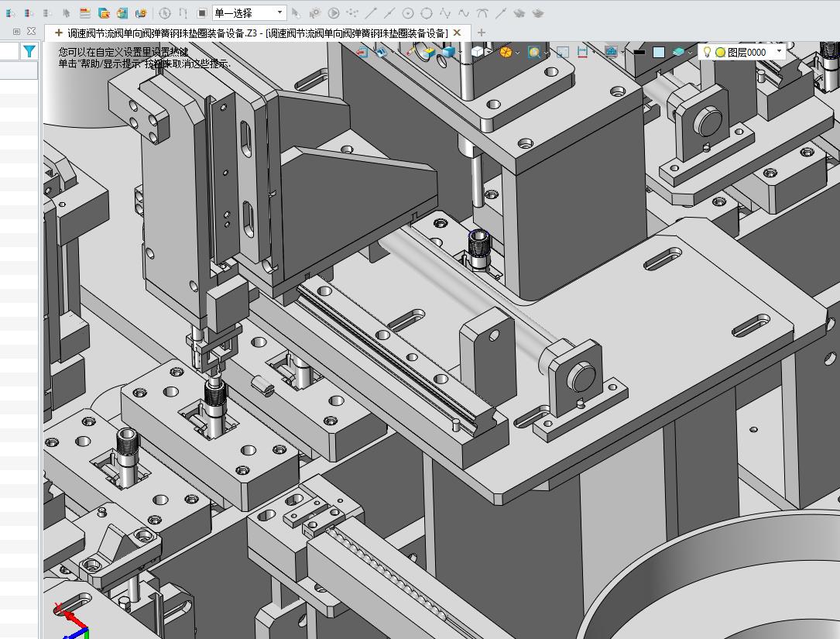This screenshot has height=639, width=840.
Task: Click the teal layer plane icon
Action: click(x=678, y=52)
